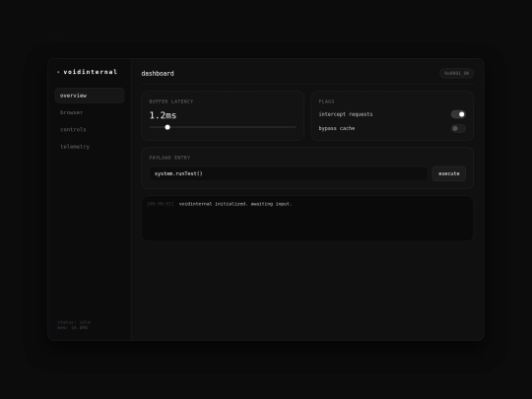Click the PAYLOAD ENTRY label
The image size is (532, 399).
tap(169, 158)
